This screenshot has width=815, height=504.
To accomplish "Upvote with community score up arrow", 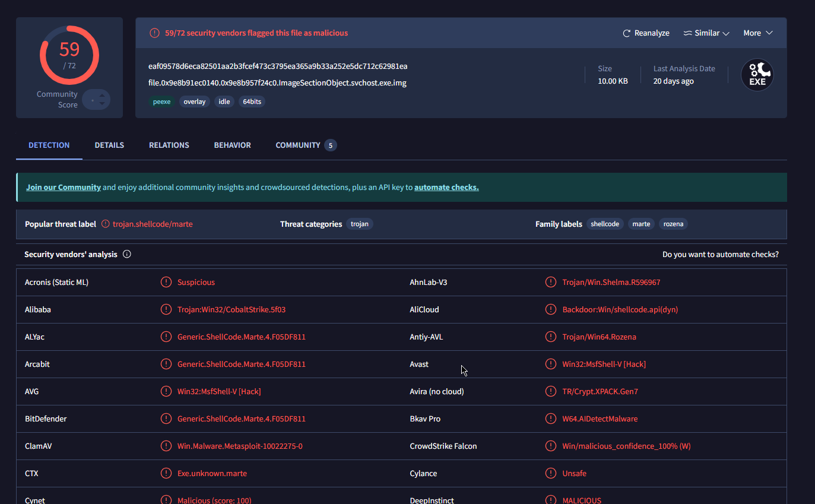I will pos(102,95).
